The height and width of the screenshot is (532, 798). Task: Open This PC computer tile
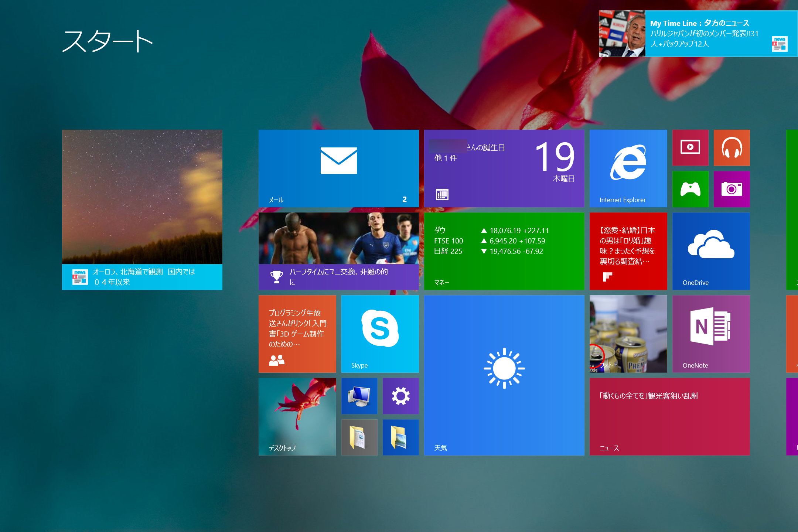coord(359,396)
